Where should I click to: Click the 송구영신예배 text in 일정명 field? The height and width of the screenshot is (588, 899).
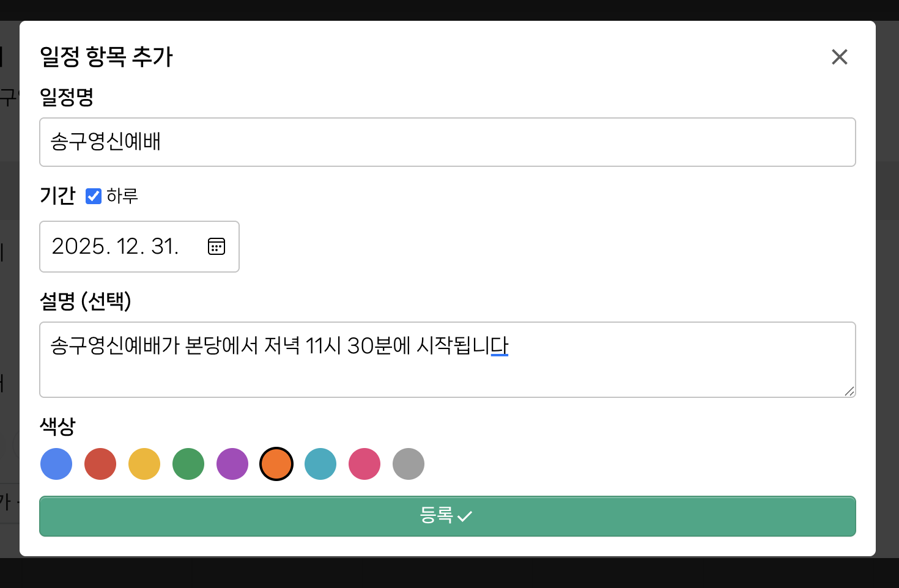click(x=105, y=142)
